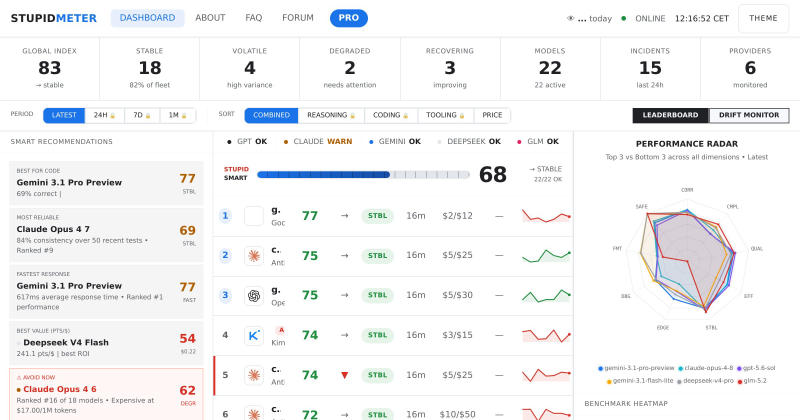Click the Anthropic logo icon in row 2
This screenshot has width=800, height=420.
click(x=254, y=256)
